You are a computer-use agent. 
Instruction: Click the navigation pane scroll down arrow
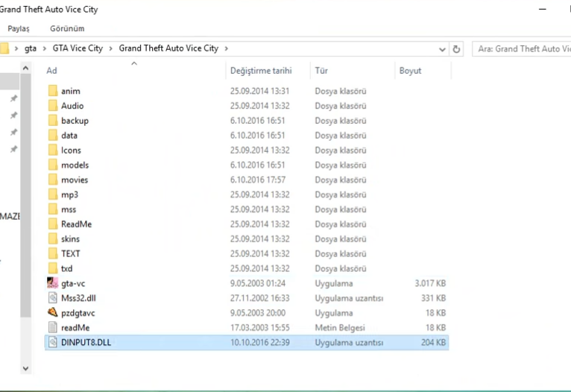point(25,368)
